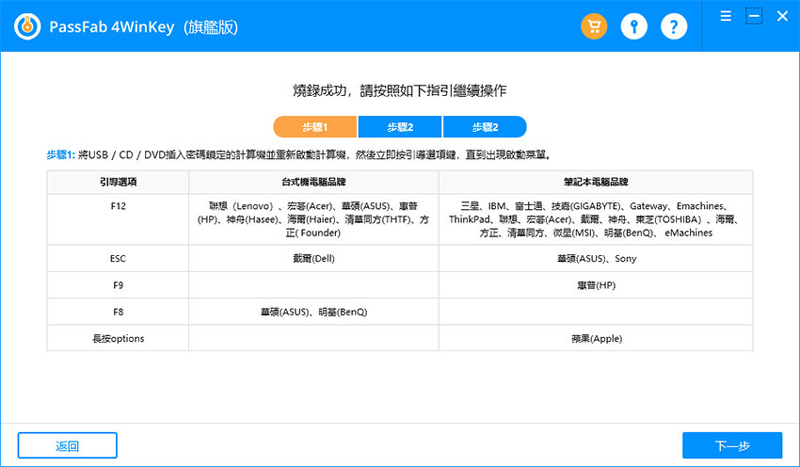Image resolution: width=800 pixels, height=467 pixels.
Task: Click the 華碩(ASUS)、Sony laptop cell
Action: 596,259
